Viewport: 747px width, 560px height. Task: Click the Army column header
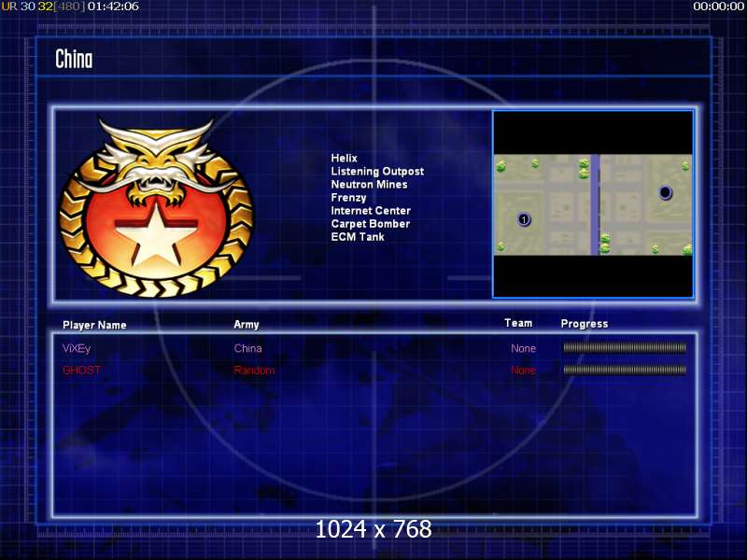[x=247, y=325]
